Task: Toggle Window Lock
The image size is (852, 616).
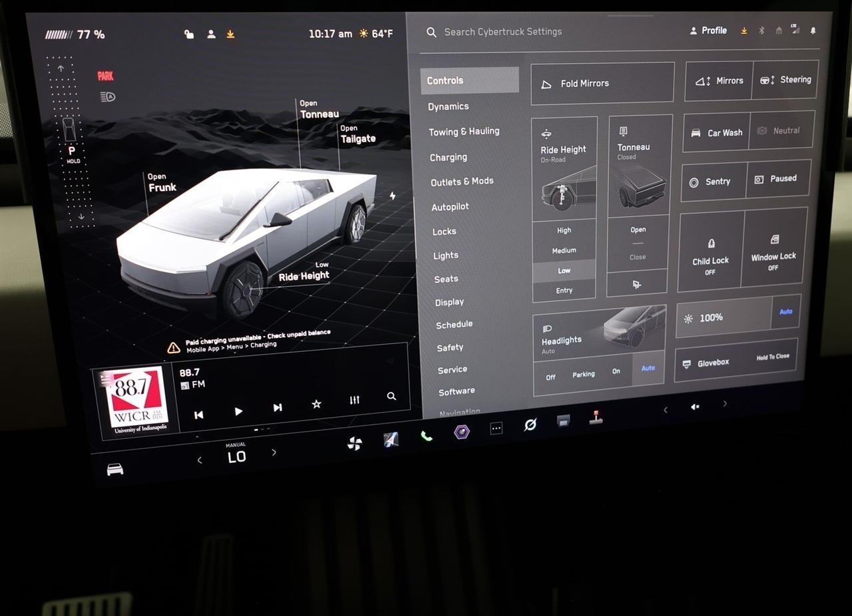Action: tap(773, 249)
